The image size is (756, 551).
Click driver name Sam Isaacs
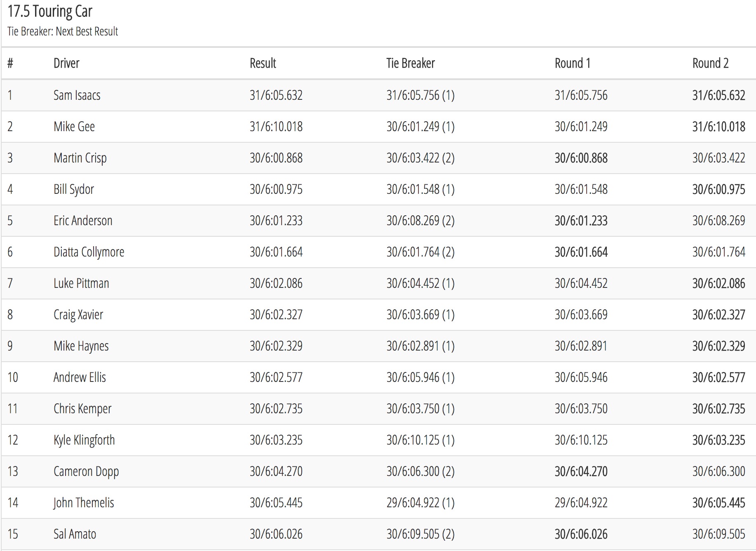point(77,95)
